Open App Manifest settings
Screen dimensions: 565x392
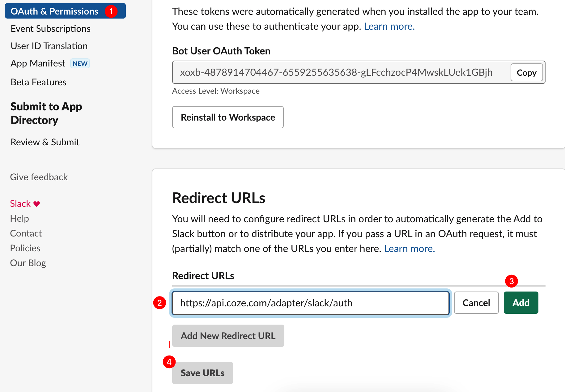tap(38, 63)
